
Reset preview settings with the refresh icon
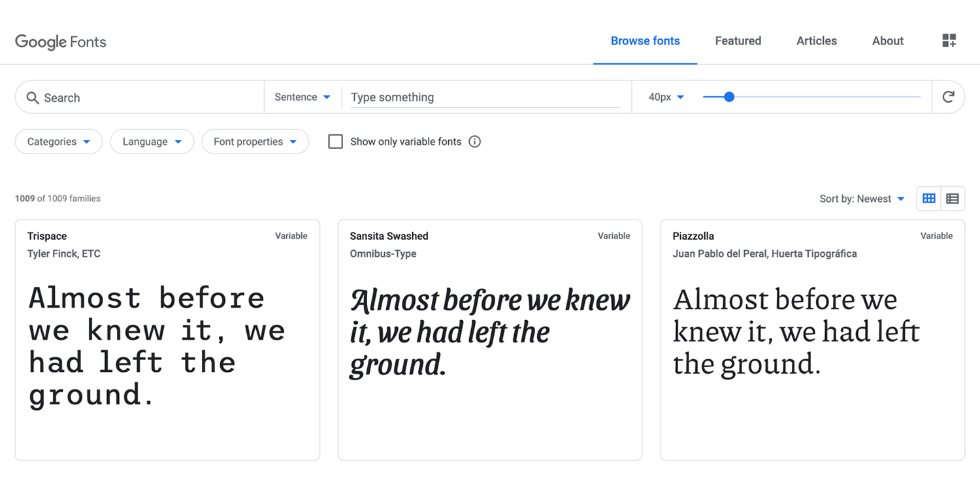tap(949, 97)
